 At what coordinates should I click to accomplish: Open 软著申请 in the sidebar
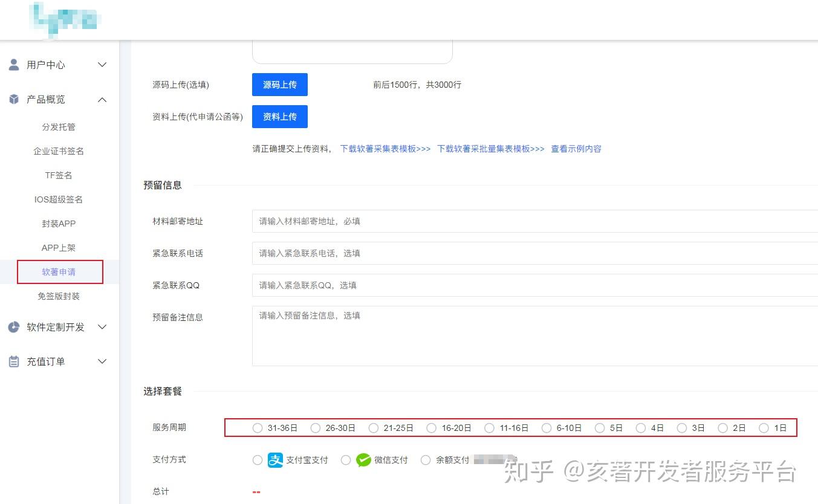pyautogui.click(x=59, y=272)
